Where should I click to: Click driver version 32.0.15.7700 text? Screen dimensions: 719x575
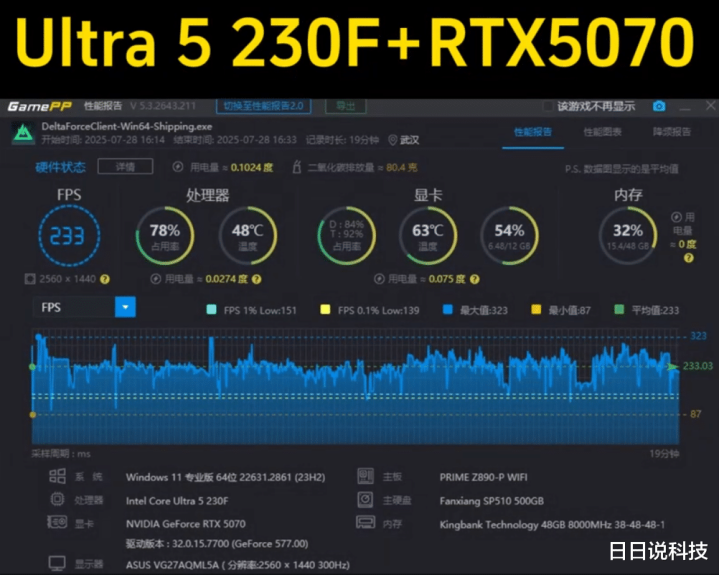pyautogui.click(x=217, y=544)
